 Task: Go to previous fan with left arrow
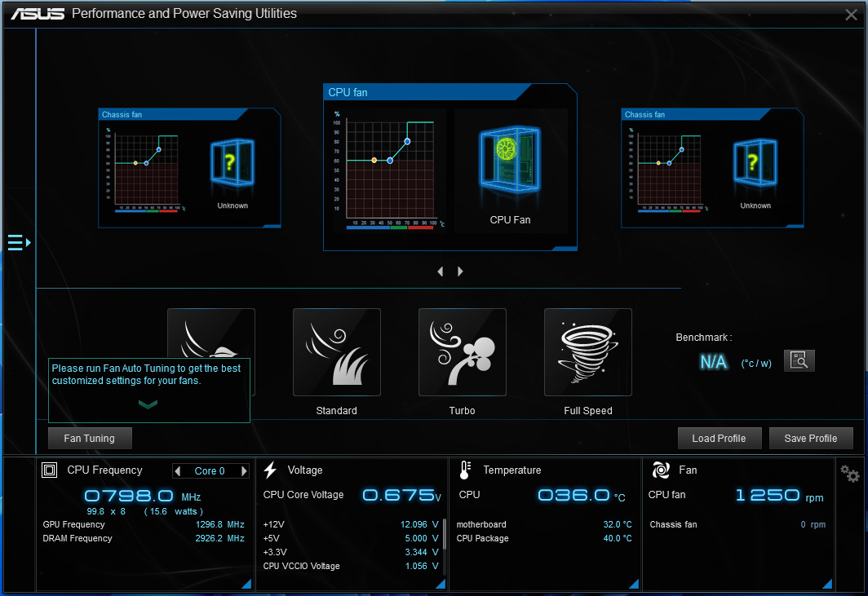point(440,272)
